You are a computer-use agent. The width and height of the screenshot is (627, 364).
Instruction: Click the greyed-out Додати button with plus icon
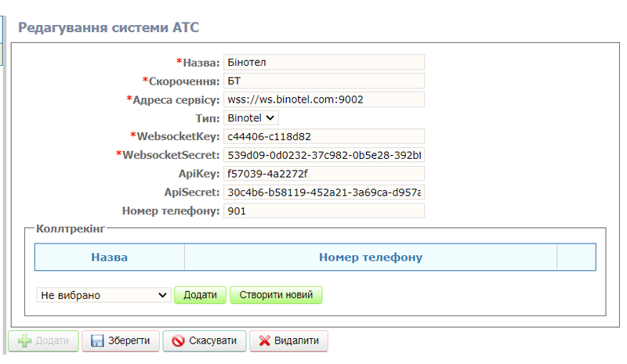click(x=43, y=341)
